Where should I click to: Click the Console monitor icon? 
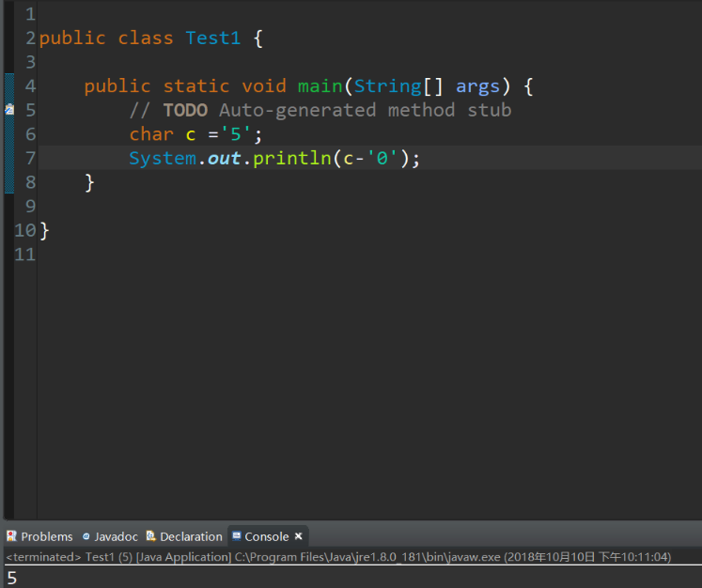237,535
